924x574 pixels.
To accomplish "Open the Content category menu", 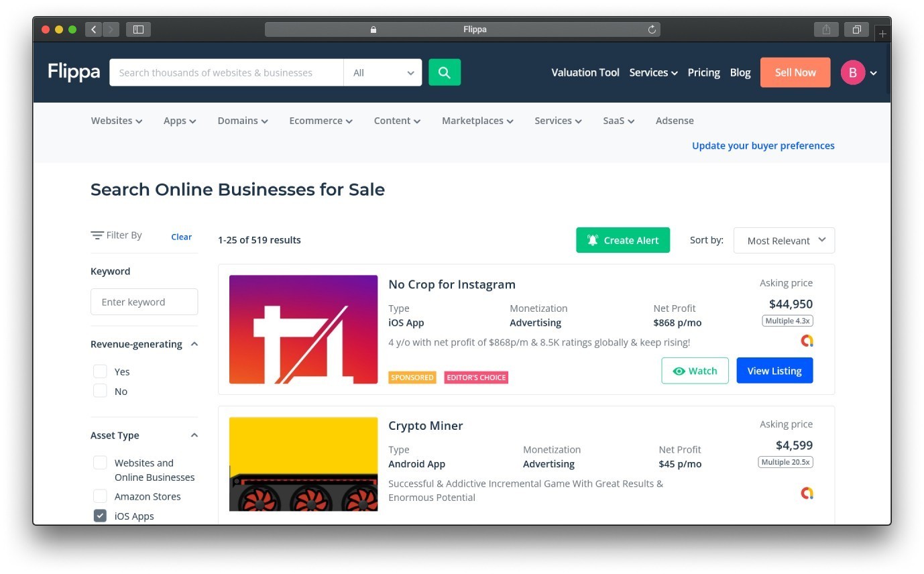I will [397, 121].
